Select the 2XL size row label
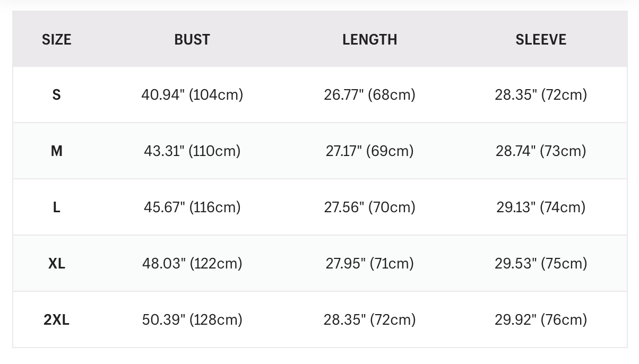The image size is (639, 364). point(56,320)
